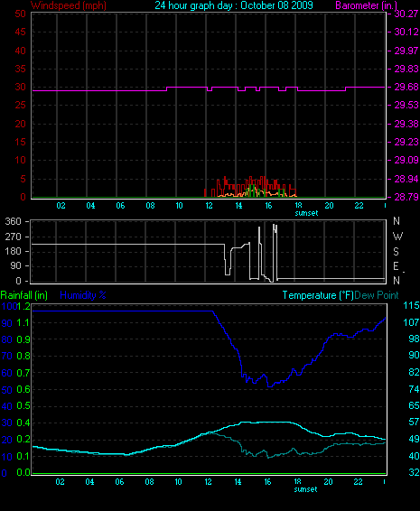Click the Temperature (°F) legend label
The image size is (420, 511).
(318, 295)
